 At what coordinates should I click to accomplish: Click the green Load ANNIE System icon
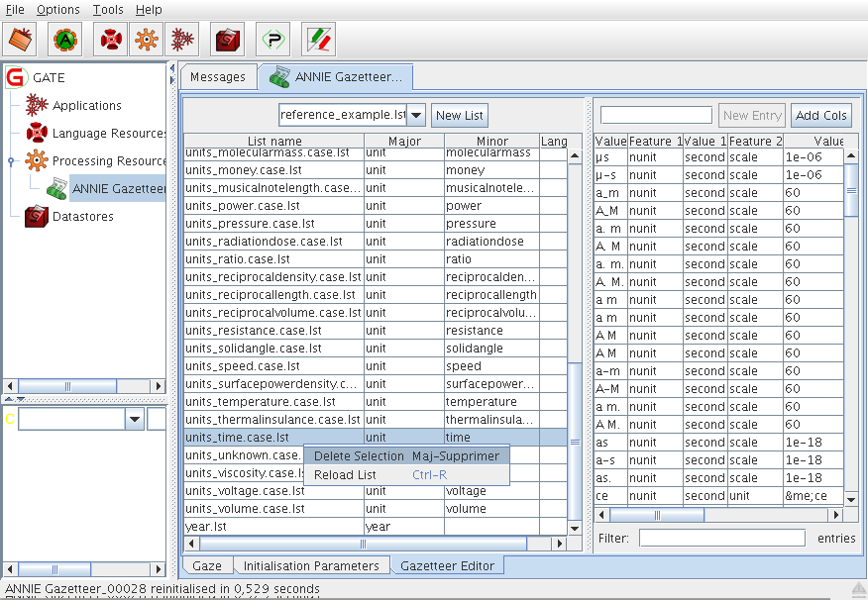(x=65, y=40)
